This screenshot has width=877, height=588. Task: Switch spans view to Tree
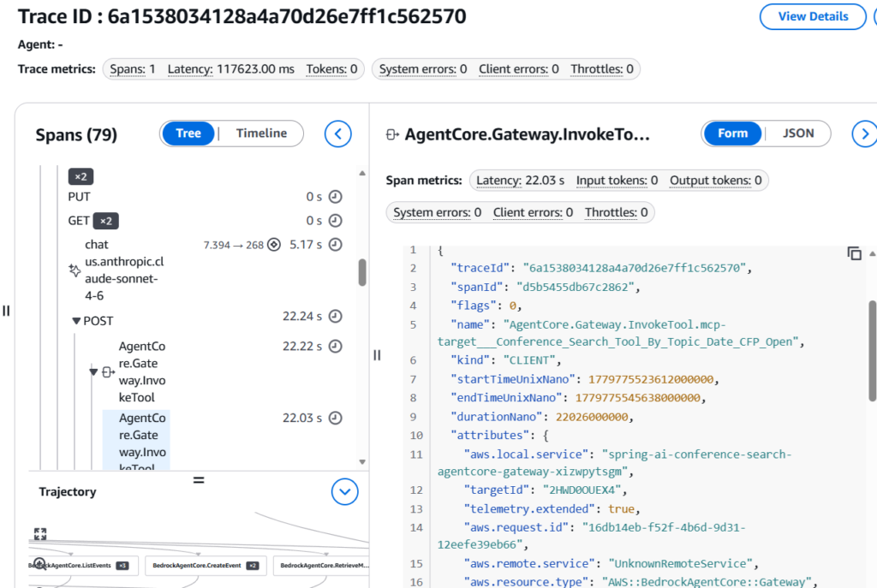coord(188,134)
